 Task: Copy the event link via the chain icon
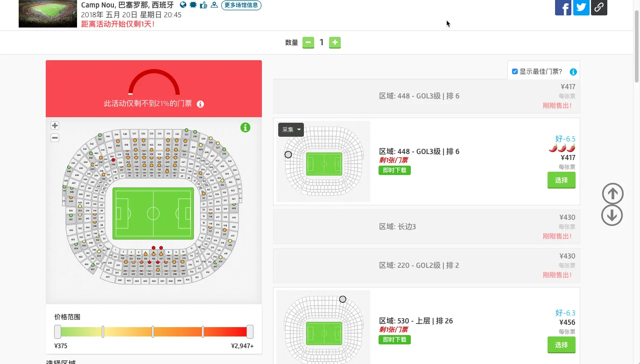[599, 7]
